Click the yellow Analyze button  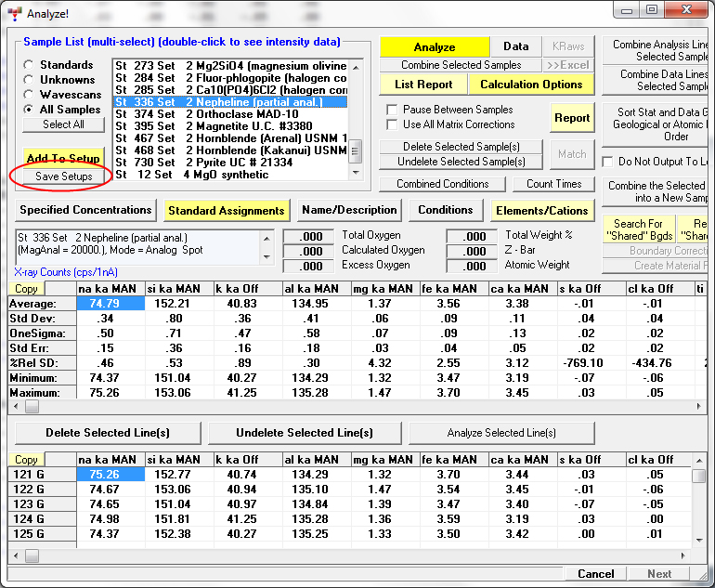click(434, 47)
